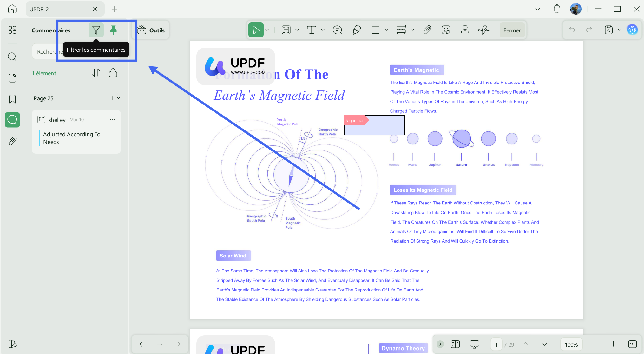The width and height of the screenshot is (644, 354).
Task: Go to the next page arrow
Action: [544, 344]
